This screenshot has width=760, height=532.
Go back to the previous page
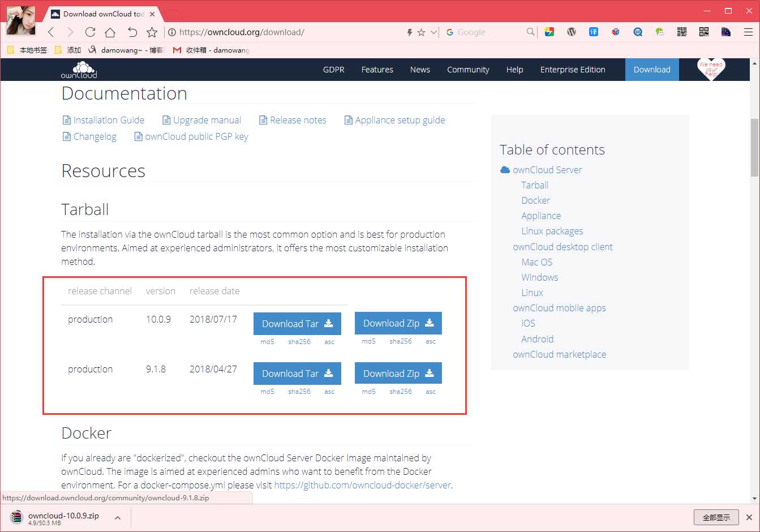pos(51,32)
